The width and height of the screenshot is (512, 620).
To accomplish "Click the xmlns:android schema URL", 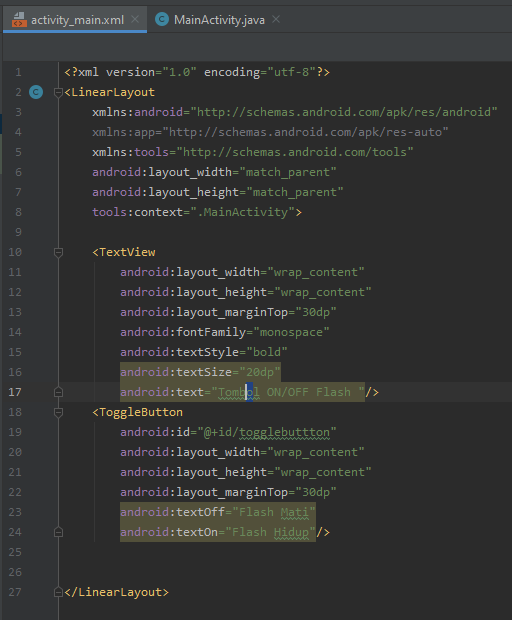I will (x=344, y=112).
